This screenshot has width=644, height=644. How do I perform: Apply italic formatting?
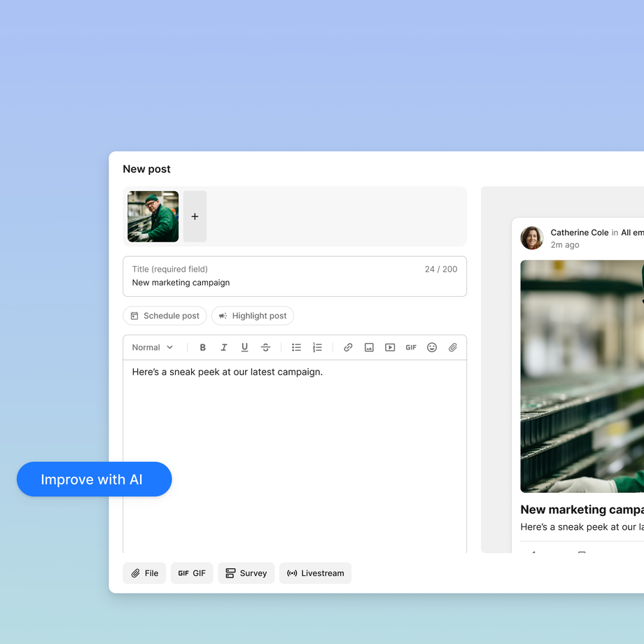(x=224, y=347)
